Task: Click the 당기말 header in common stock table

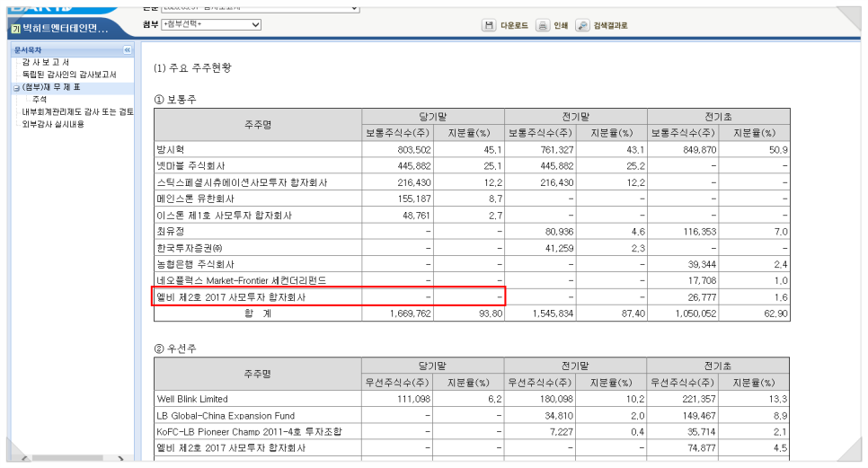Action: 433,117
